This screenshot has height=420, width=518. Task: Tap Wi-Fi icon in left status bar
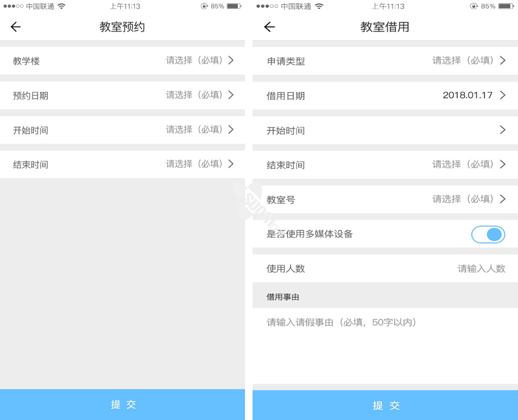(x=61, y=6)
